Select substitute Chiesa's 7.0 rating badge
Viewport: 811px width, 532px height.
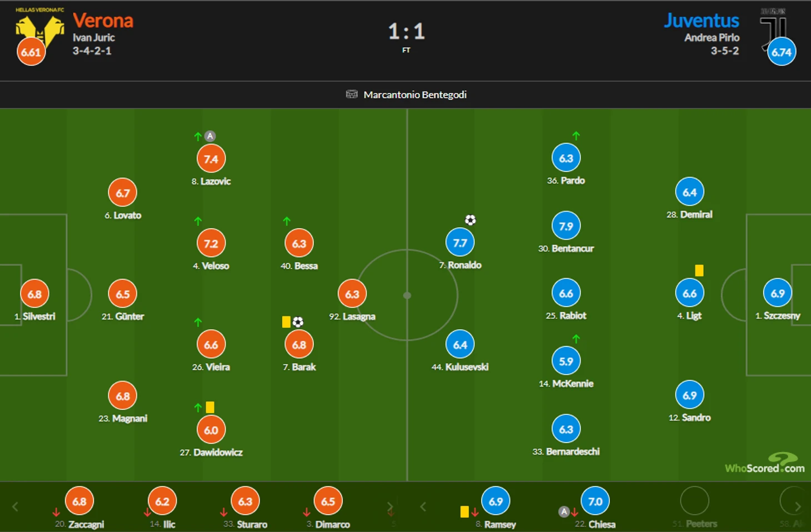click(x=595, y=501)
